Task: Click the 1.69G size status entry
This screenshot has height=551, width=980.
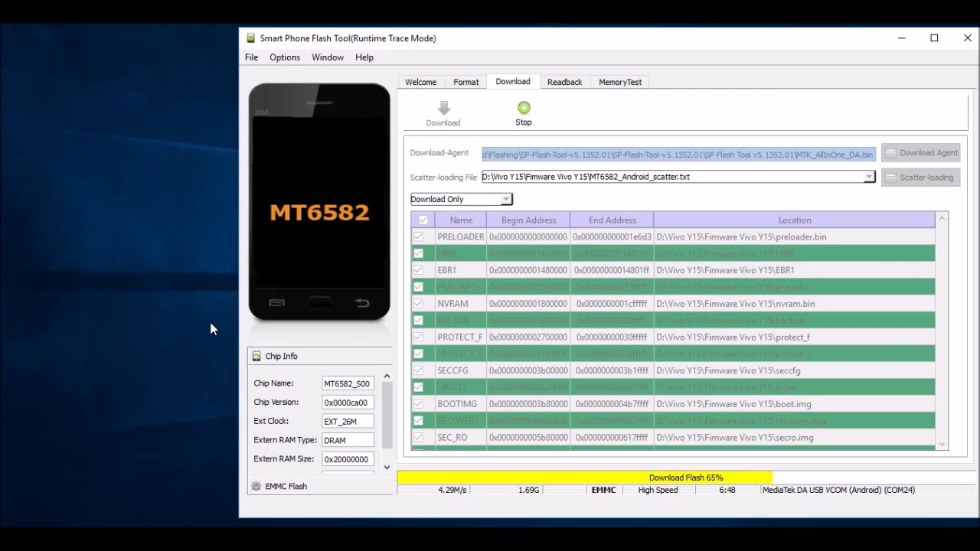Action: pos(528,490)
